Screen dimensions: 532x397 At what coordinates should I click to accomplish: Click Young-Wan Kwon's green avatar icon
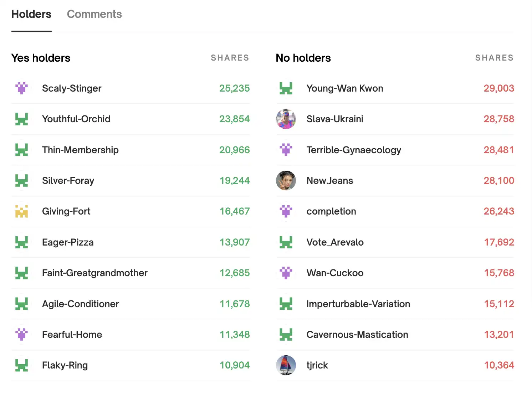(286, 88)
